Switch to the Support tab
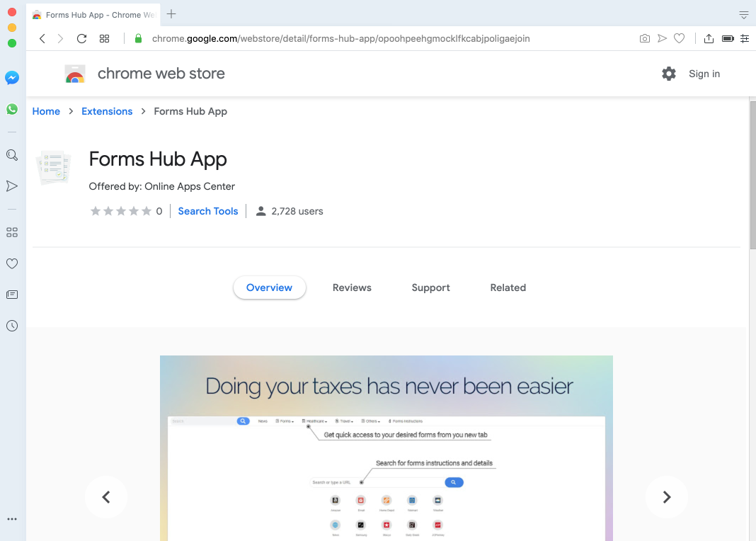Image resolution: width=756 pixels, height=541 pixels. 430,287
